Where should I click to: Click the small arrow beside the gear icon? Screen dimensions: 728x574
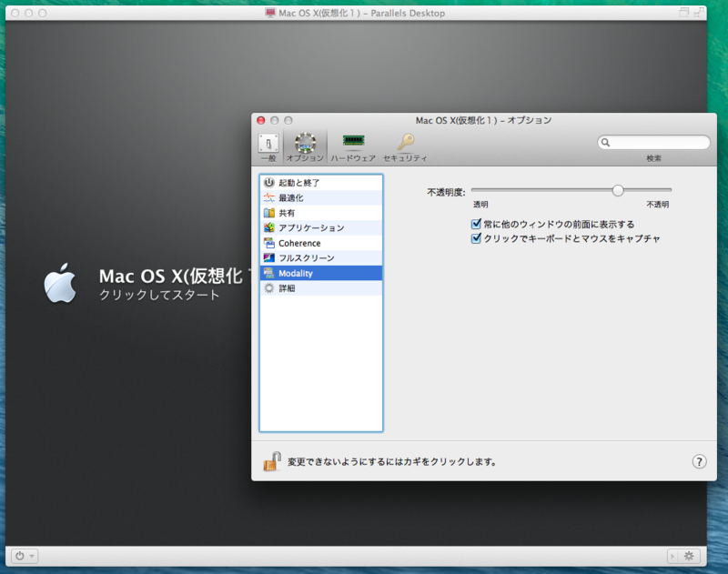[x=672, y=556]
